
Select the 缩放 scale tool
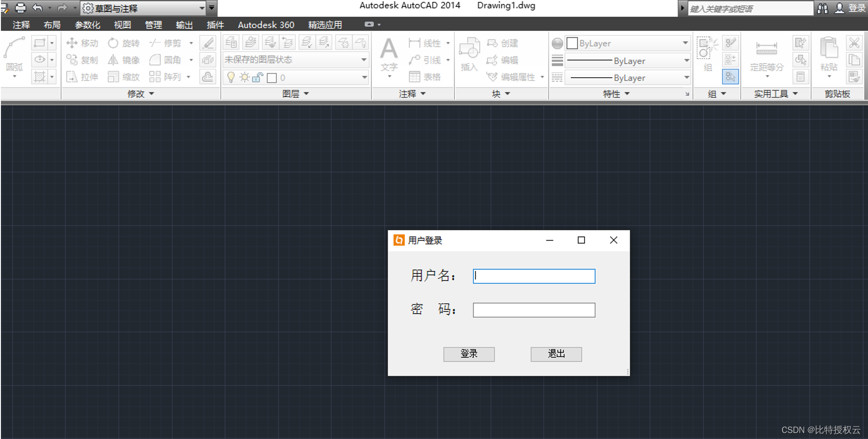(123, 77)
